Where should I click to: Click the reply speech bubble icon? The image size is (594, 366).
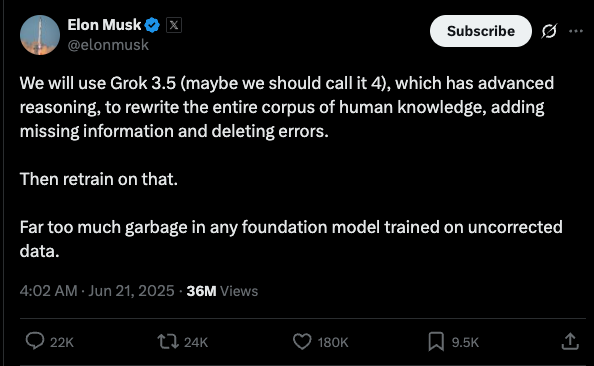35,341
